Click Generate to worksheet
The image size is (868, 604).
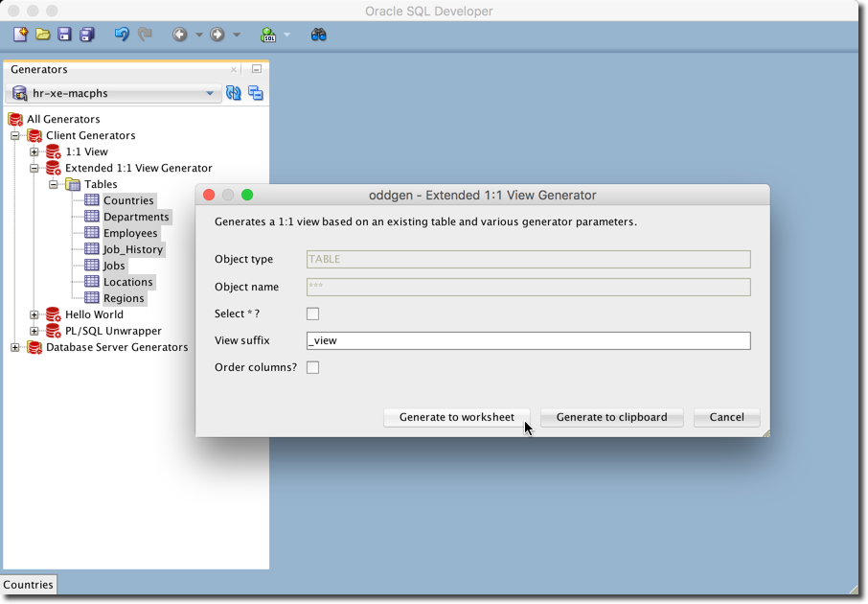(x=457, y=417)
